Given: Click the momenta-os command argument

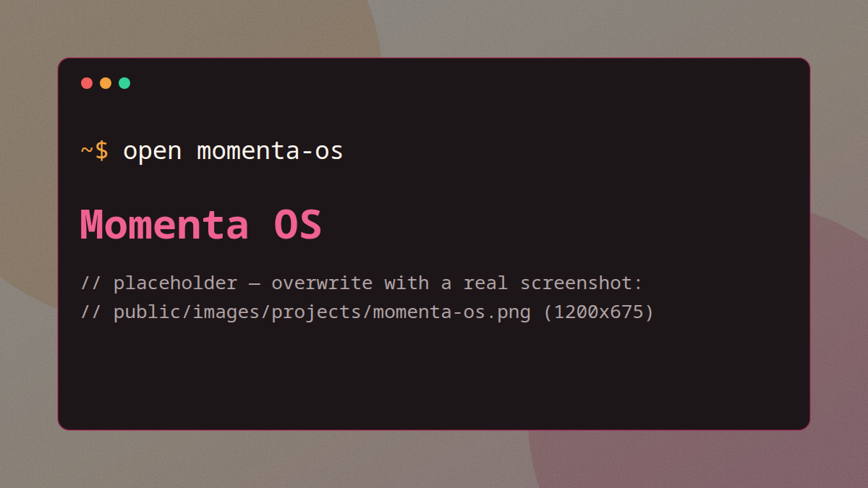Looking at the screenshot, I should click(270, 151).
